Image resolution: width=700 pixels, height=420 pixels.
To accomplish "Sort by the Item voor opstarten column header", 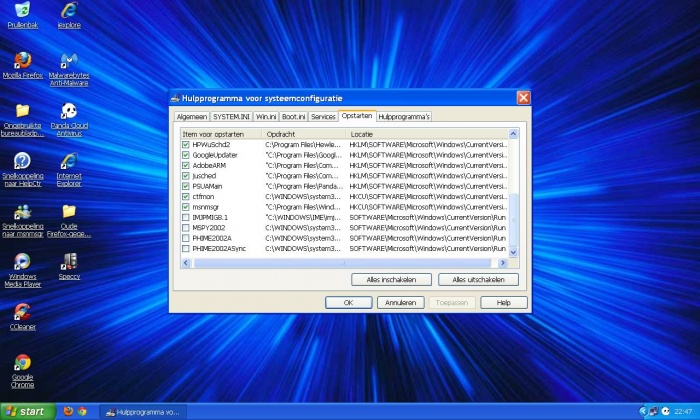I will click(x=221, y=134).
